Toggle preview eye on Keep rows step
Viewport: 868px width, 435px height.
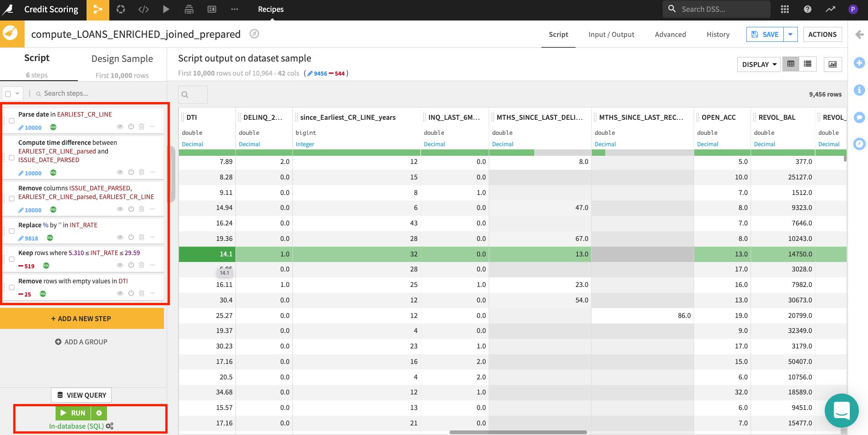pyautogui.click(x=120, y=265)
